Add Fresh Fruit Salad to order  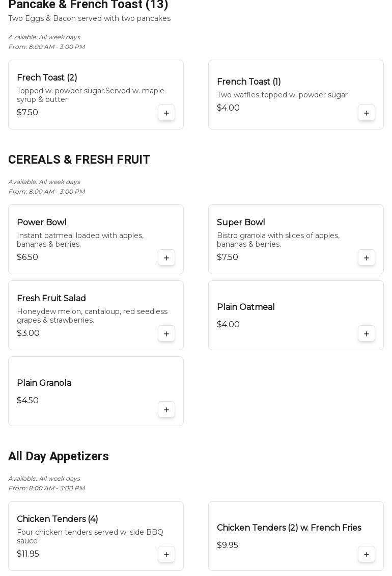coord(166,333)
